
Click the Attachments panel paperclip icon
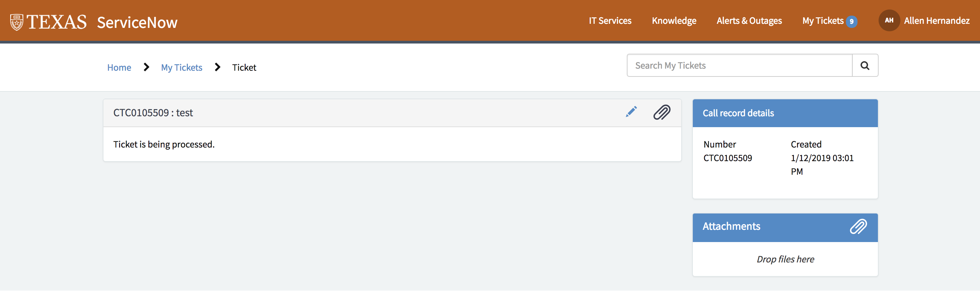(x=858, y=226)
